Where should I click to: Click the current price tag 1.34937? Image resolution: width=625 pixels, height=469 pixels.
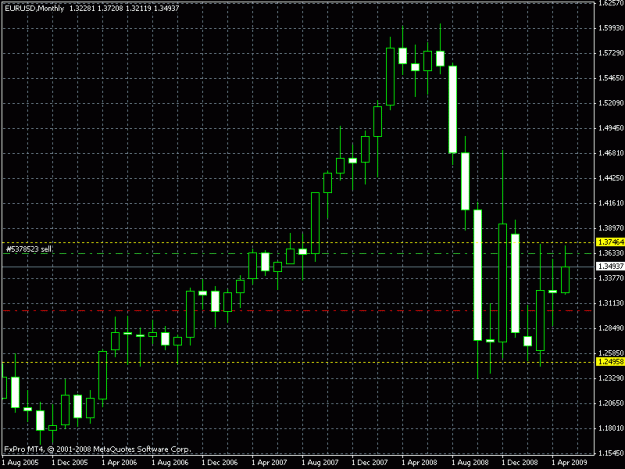[x=610, y=266]
